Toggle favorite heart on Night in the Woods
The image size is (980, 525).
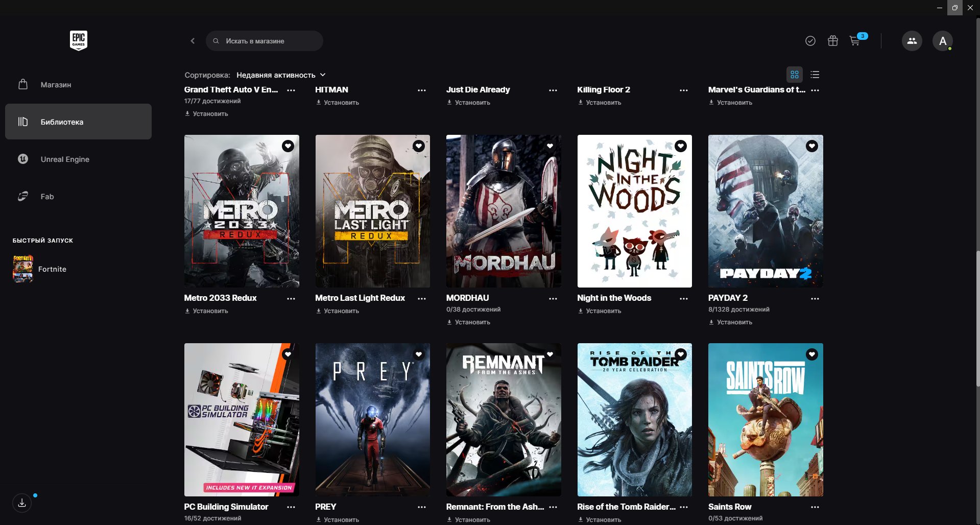point(680,146)
